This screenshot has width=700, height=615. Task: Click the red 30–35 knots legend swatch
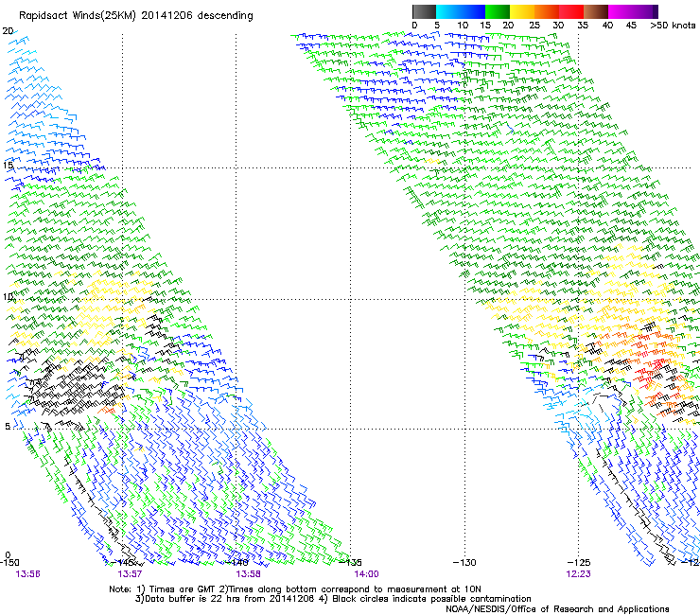[x=571, y=11]
